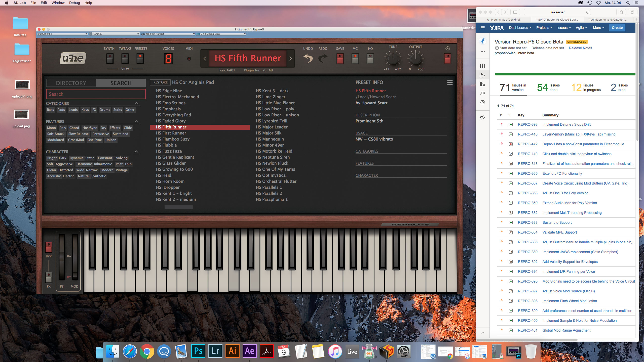The width and height of the screenshot is (644, 362).
Task: Toggle the BYP bypass switch
Action: 49,247
